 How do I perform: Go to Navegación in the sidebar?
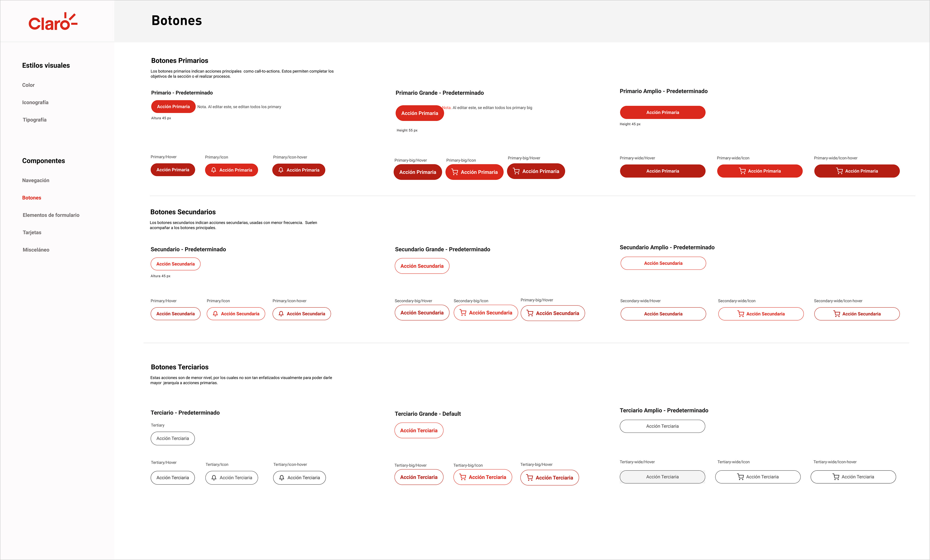coord(36,180)
